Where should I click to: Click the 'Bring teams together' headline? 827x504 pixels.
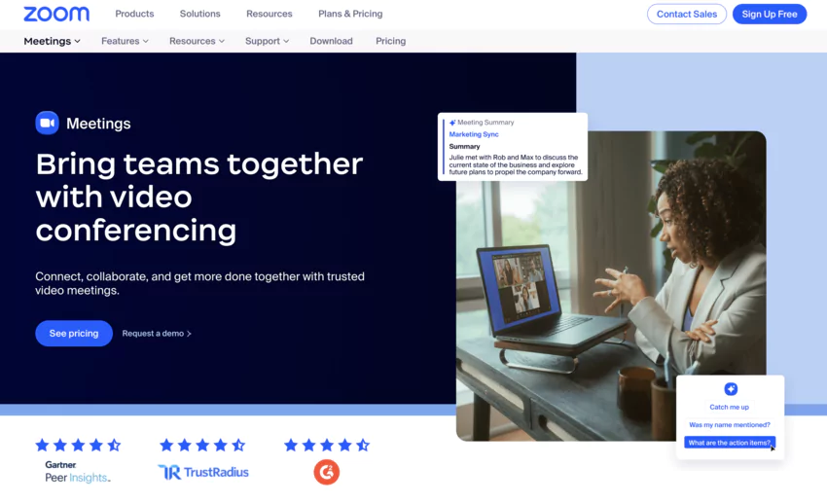(199, 198)
